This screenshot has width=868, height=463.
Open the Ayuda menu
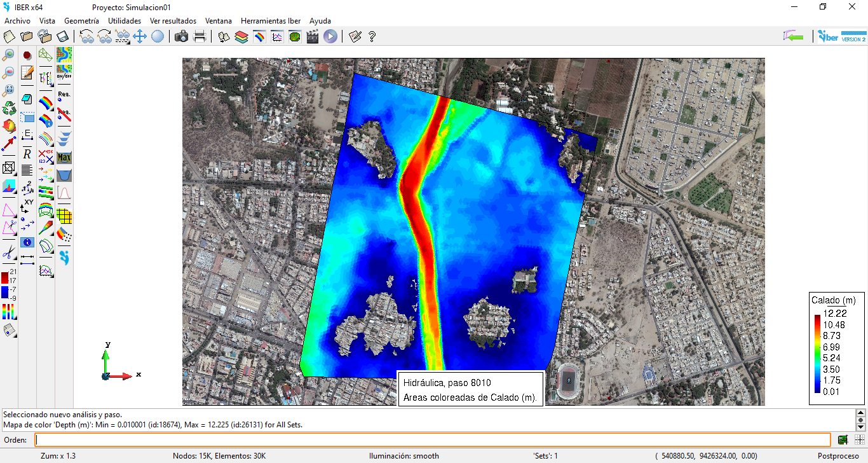(320, 20)
